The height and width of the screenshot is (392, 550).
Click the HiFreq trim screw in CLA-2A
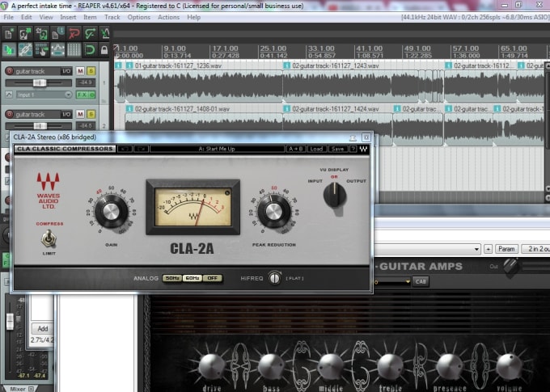[x=274, y=278]
